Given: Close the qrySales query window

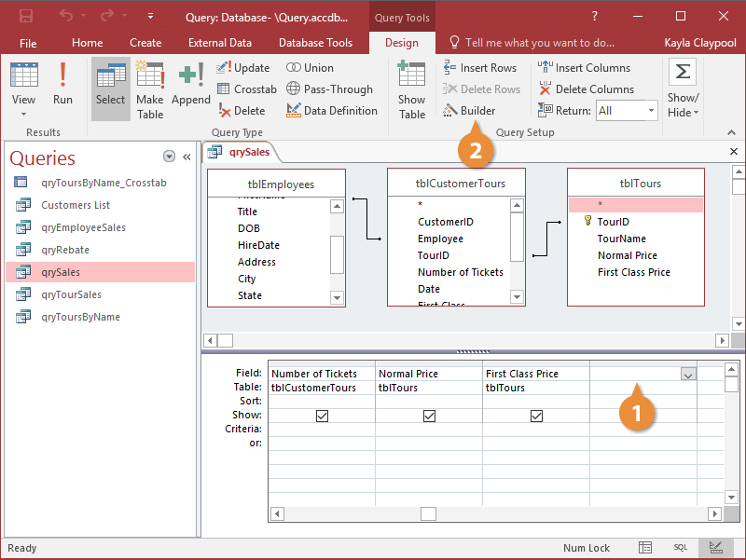Looking at the screenshot, I should [734, 151].
